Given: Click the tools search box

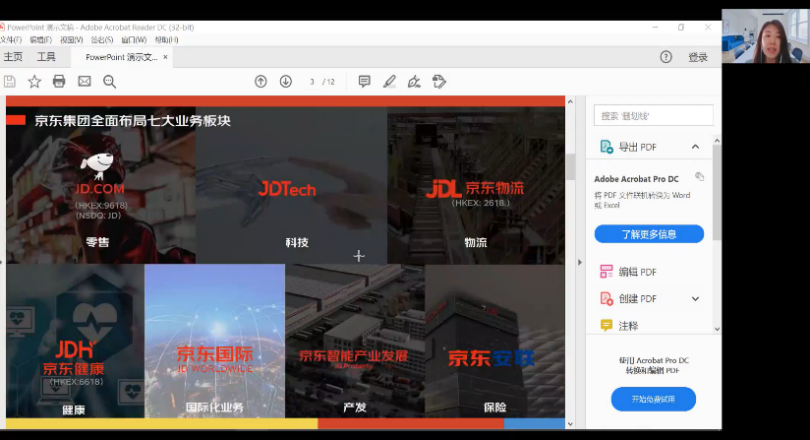Looking at the screenshot, I should [x=654, y=116].
